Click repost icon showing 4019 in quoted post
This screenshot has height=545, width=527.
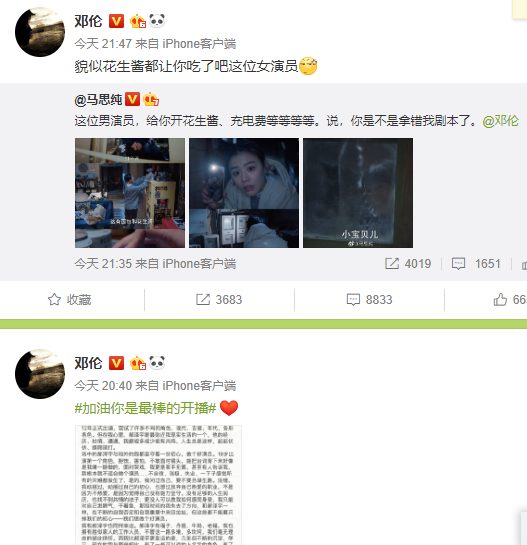(392, 263)
